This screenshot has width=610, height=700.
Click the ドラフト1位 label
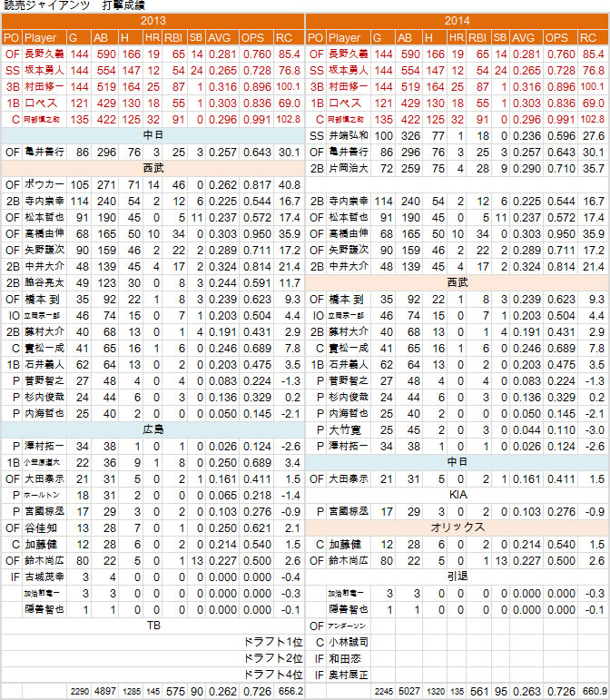(273, 643)
